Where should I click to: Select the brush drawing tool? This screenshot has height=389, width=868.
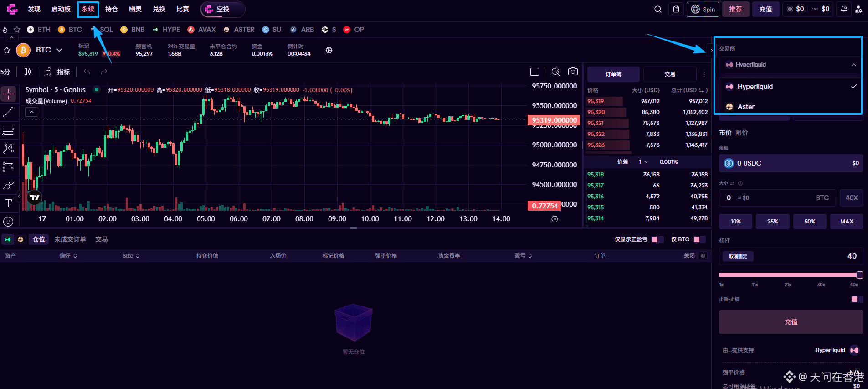(x=8, y=185)
